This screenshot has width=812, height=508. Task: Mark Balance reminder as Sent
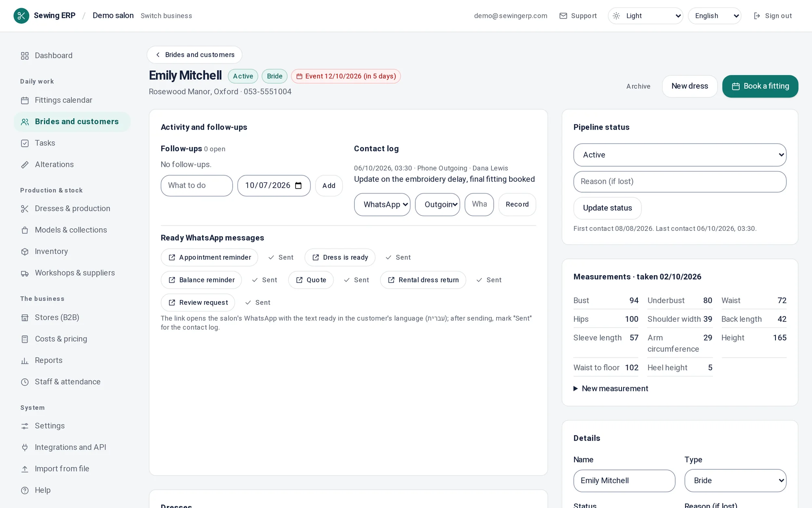coord(265,280)
